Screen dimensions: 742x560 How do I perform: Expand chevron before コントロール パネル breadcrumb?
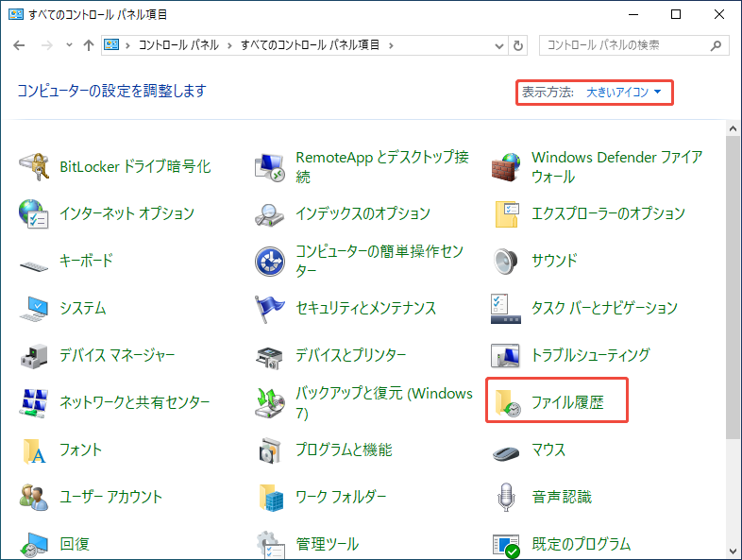pos(127,45)
